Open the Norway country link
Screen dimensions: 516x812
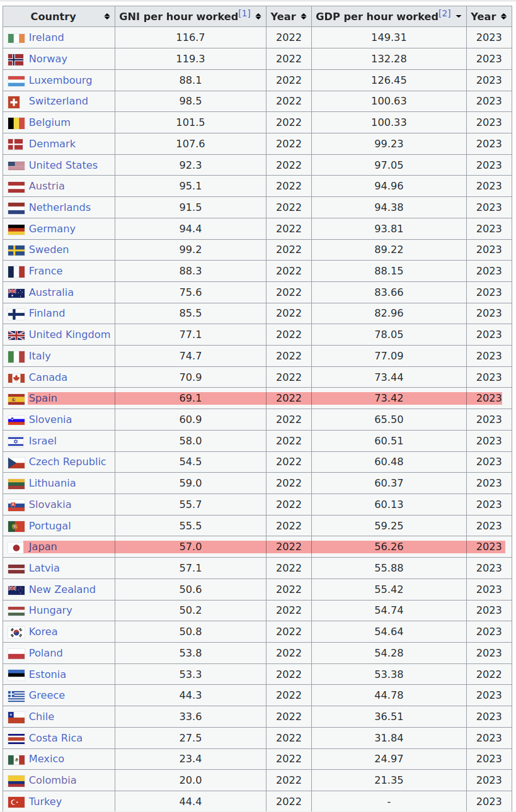click(48, 59)
